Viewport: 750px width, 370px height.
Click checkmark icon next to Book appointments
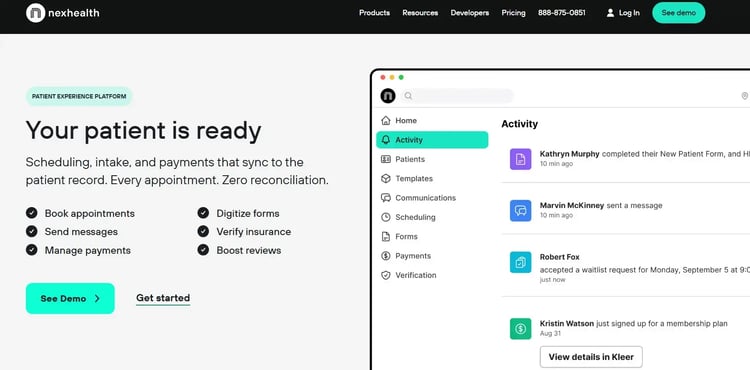pos(32,213)
